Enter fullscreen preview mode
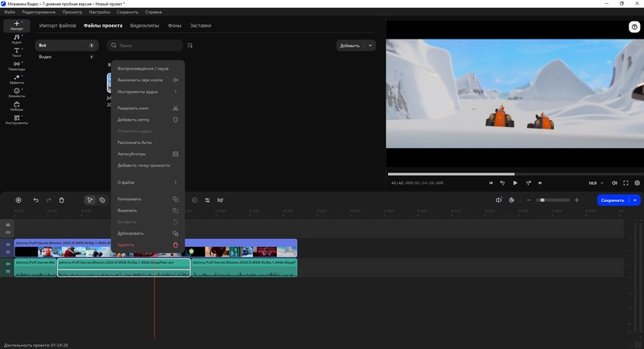The image size is (644, 349). (625, 183)
